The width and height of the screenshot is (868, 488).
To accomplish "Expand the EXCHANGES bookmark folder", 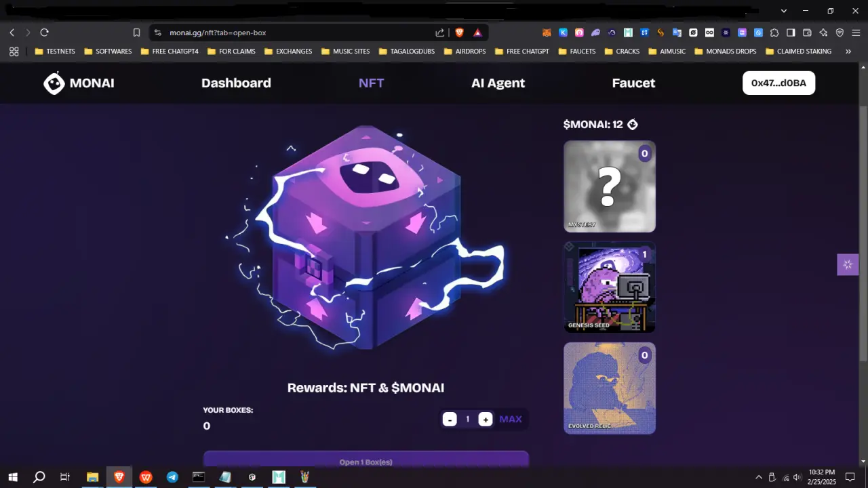I will click(x=288, y=52).
